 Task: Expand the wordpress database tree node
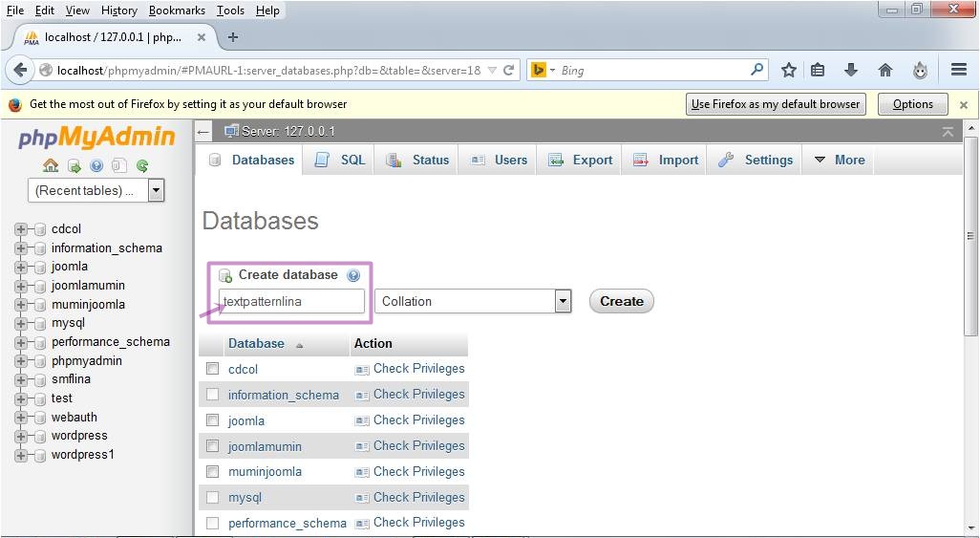[21, 436]
